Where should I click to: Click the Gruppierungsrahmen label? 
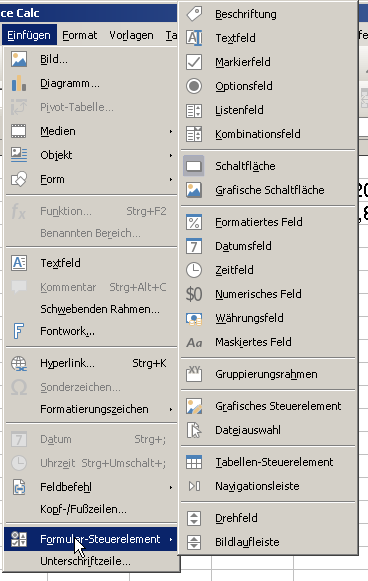click(x=266, y=375)
